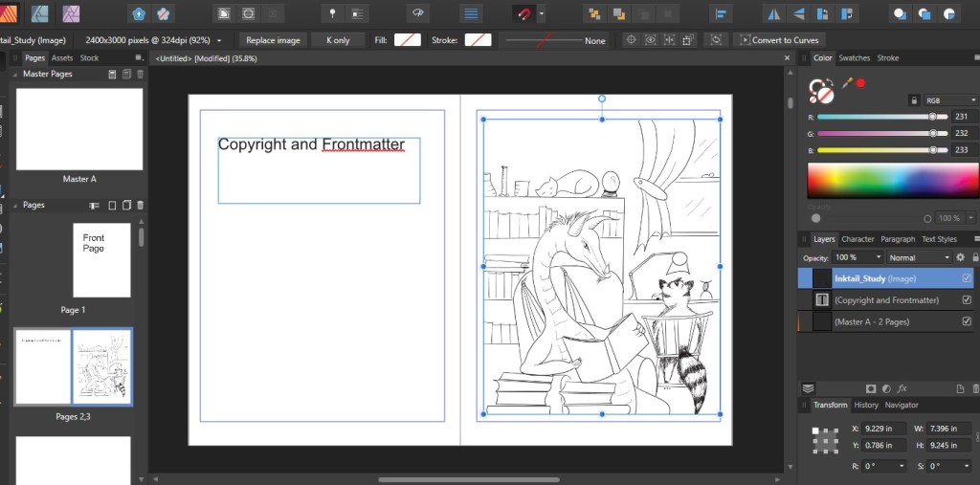980x485 pixels.
Task: Click the Replace image button
Action: (x=273, y=40)
